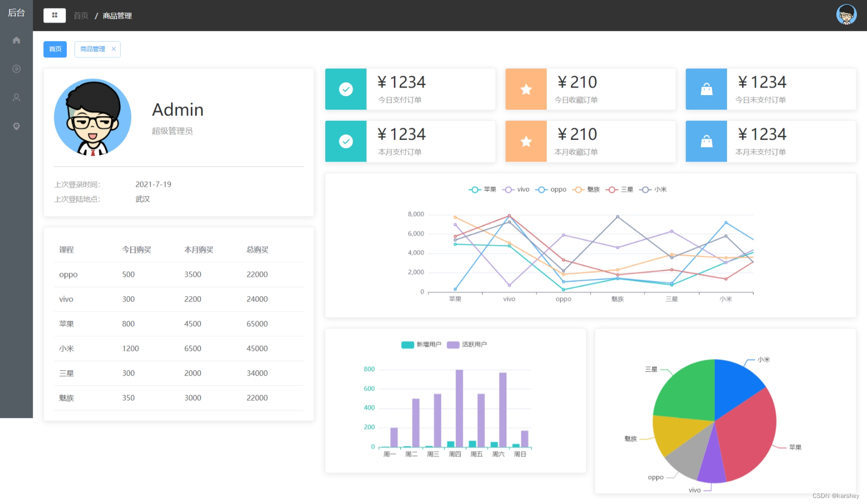Viewport: 867px width, 504px height.
Task: Open the user icon in the sidebar
Action: pos(17,98)
